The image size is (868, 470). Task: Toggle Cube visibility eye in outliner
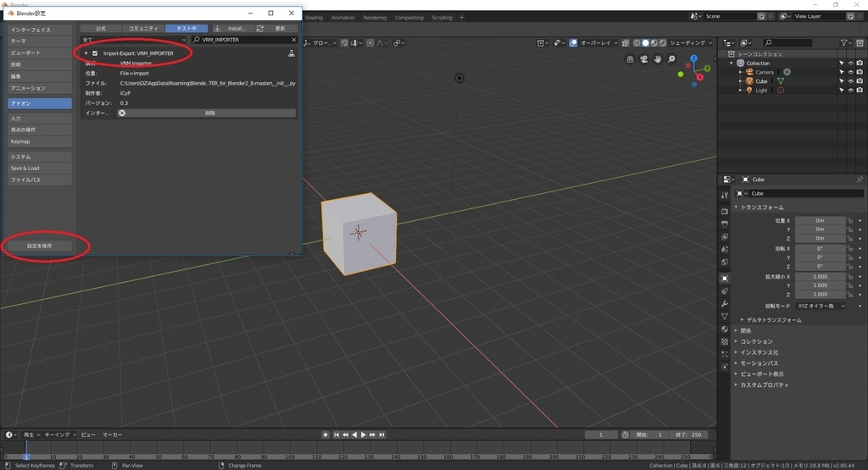[x=851, y=81]
